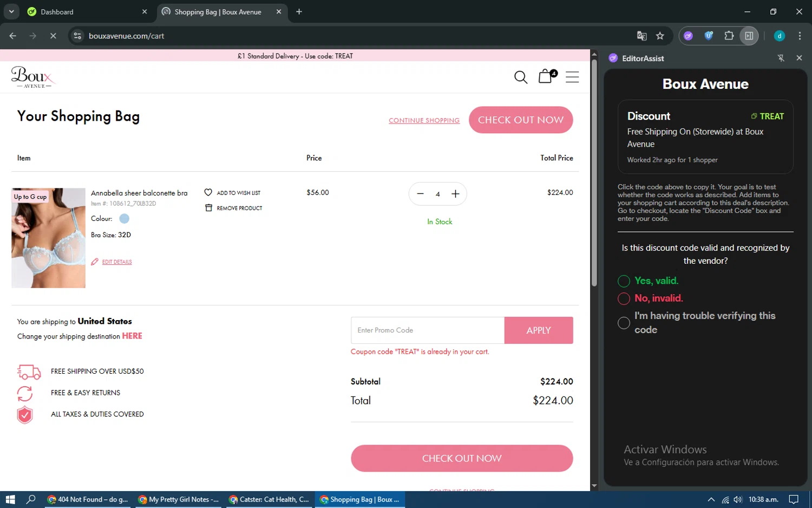Open the Extensions puzzle icon
The height and width of the screenshot is (508, 812).
[x=729, y=36]
